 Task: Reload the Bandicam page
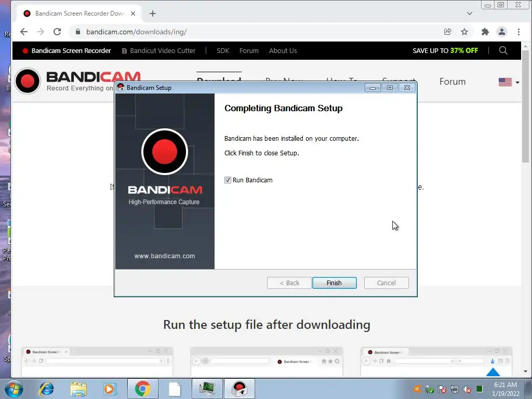click(x=57, y=32)
